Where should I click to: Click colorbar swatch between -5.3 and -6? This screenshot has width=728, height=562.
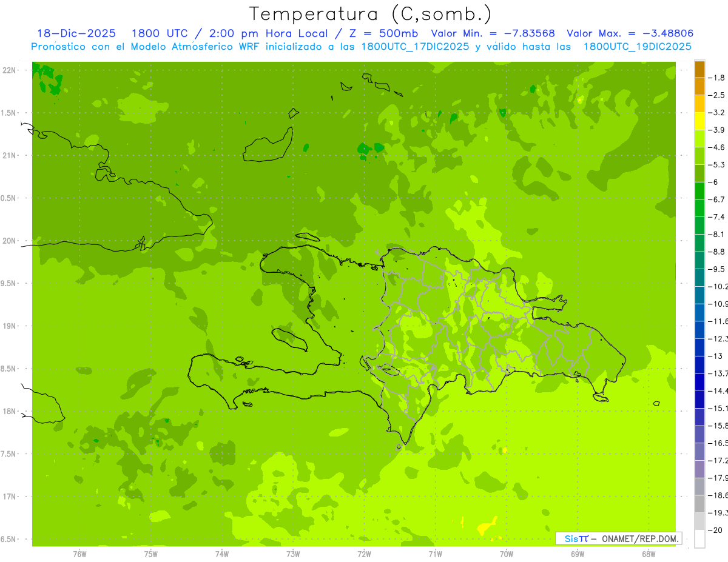click(699, 173)
